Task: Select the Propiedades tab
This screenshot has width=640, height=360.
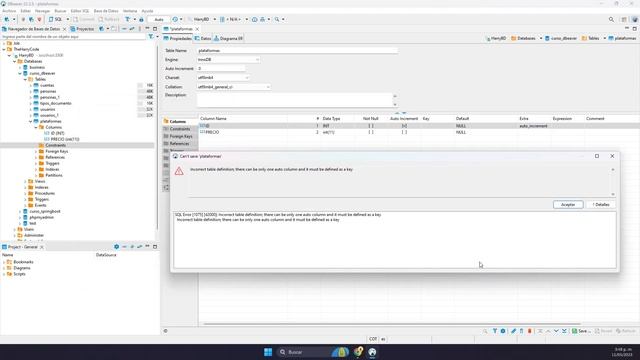Action: click(x=178, y=38)
